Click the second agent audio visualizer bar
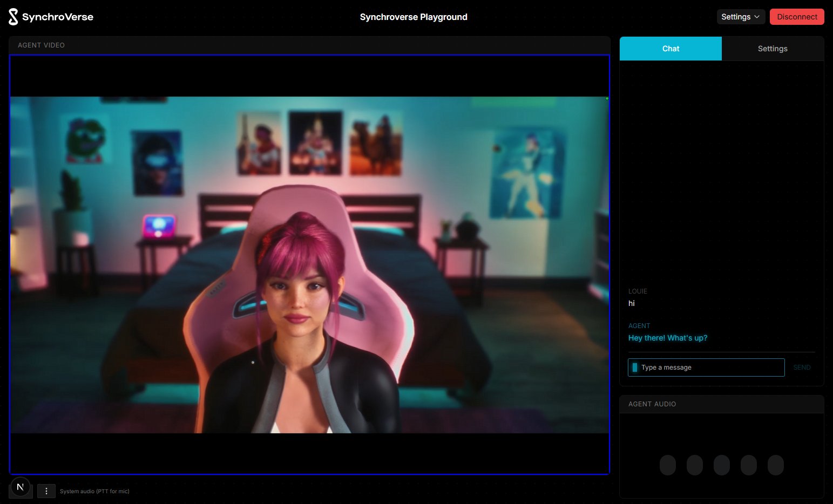The height and width of the screenshot is (504, 833). pos(694,465)
